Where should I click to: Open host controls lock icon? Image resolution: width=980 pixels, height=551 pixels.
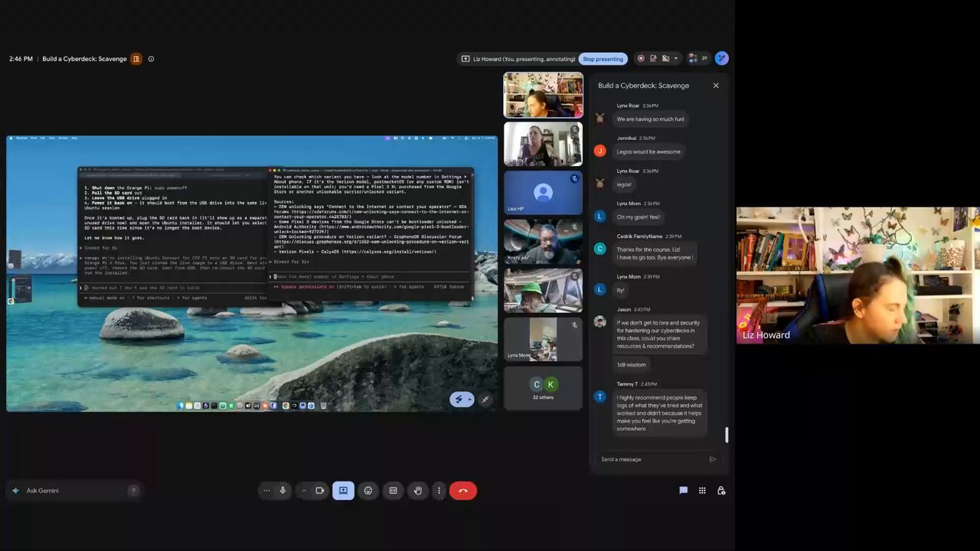pos(721,491)
